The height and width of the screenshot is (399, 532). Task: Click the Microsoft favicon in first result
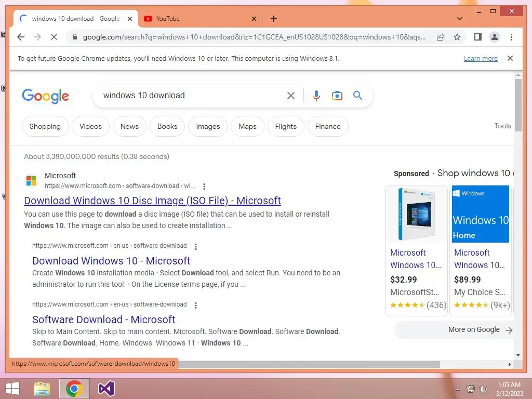(31, 180)
